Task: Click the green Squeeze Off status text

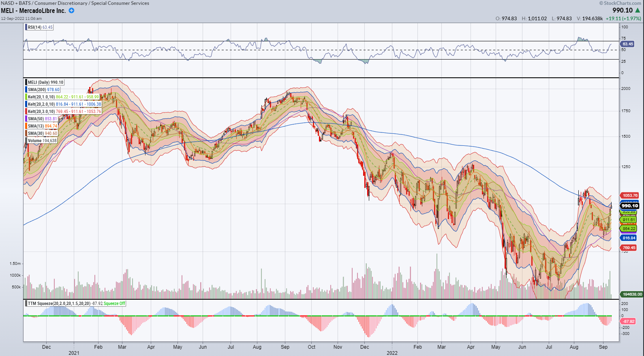Action: [114, 303]
